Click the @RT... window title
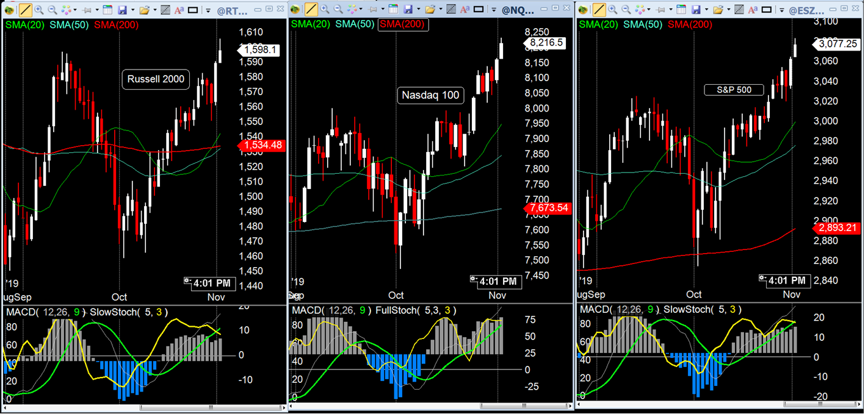This screenshot has width=868, height=414. (232, 11)
